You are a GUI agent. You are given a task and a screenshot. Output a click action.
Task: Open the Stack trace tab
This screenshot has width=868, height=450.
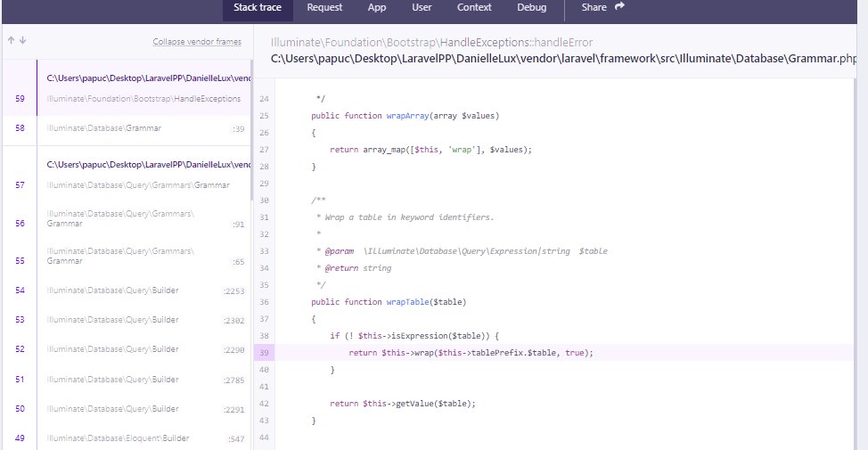[258, 8]
